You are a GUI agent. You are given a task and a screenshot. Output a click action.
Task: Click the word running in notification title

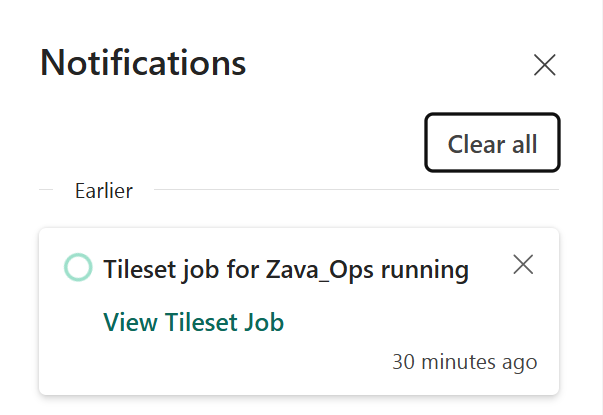coord(428,269)
